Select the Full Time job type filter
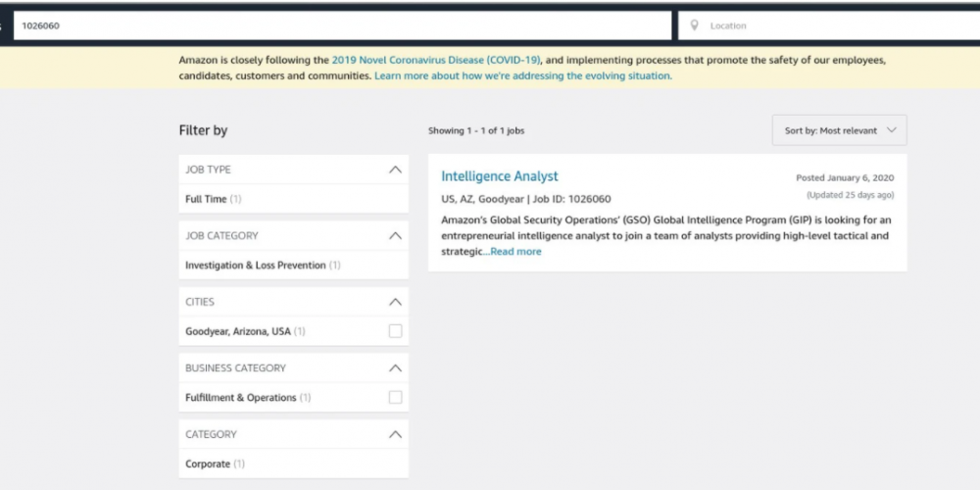This screenshot has height=490, width=980. click(x=206, y=199)
